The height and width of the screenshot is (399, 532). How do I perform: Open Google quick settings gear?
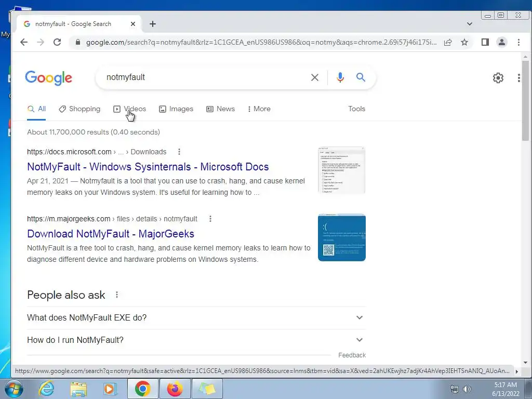498,78
